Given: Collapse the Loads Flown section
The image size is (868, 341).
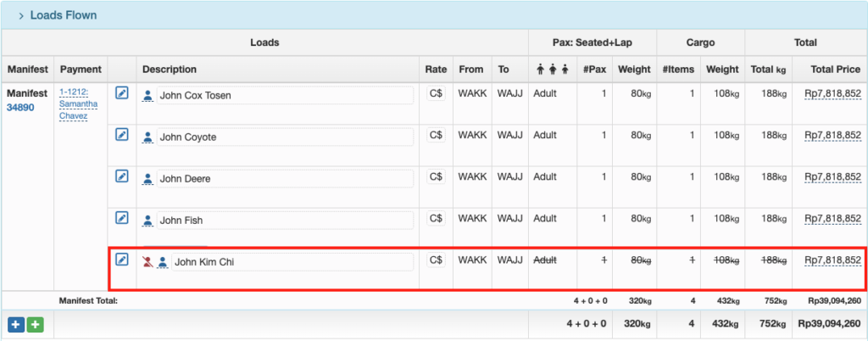Looking at the screenshot, I should [x=20, y=15].
